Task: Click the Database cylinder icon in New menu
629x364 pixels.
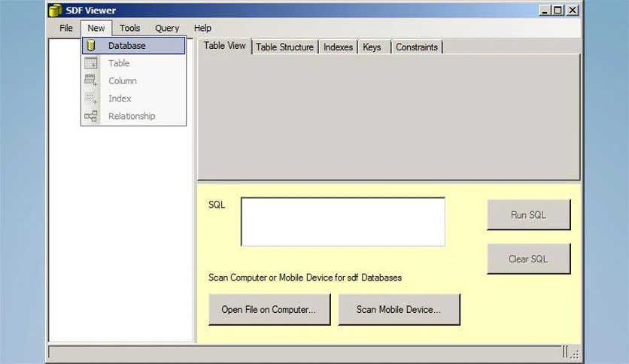Action: [90, 45]
